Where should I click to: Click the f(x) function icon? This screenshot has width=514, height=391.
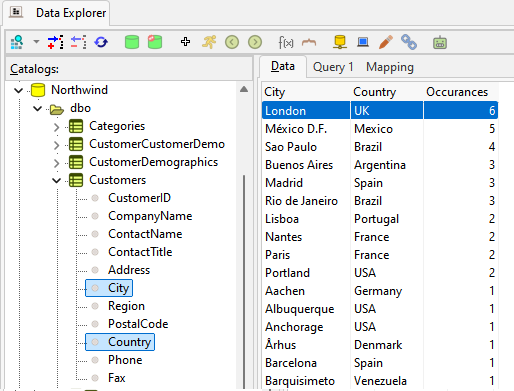pos(286,42)
